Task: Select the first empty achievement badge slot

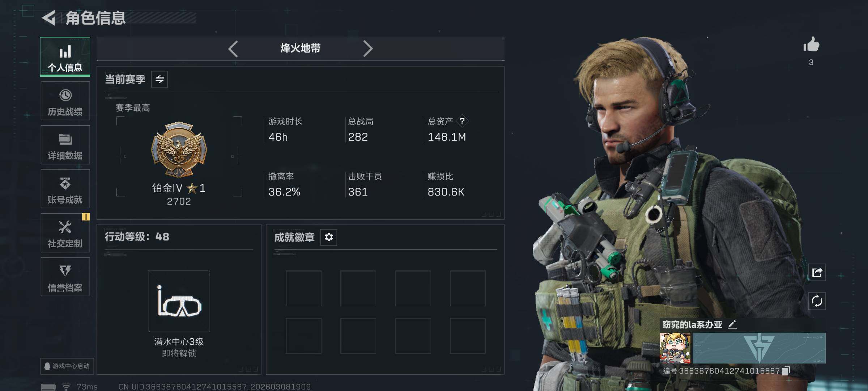Action: pyautogui.click(x=303, y=288)
